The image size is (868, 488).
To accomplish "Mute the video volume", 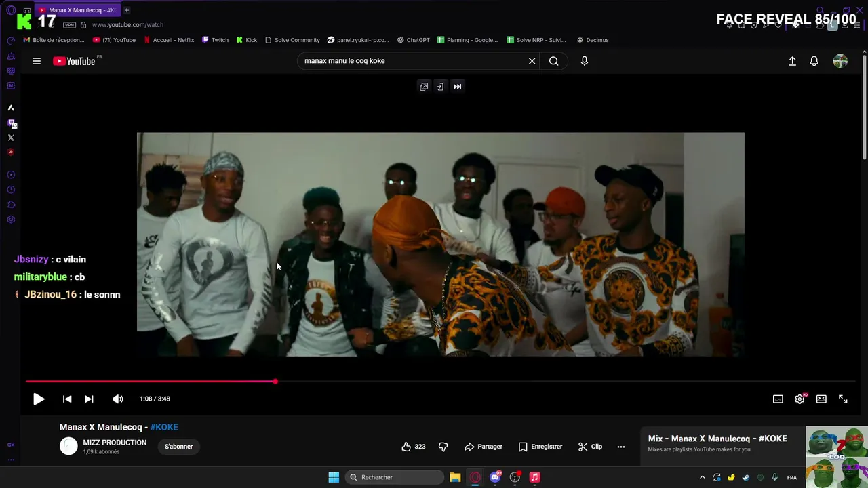I will coord(118,399).
